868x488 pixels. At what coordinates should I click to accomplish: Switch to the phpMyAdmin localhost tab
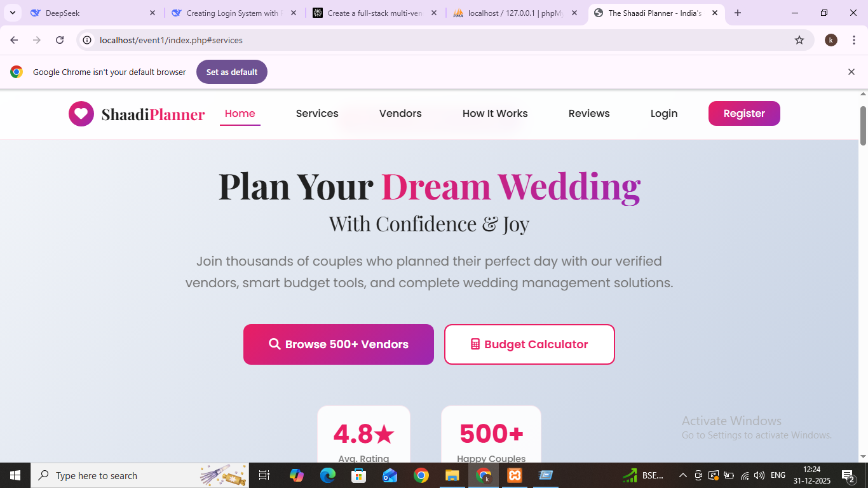pos(515,13)
